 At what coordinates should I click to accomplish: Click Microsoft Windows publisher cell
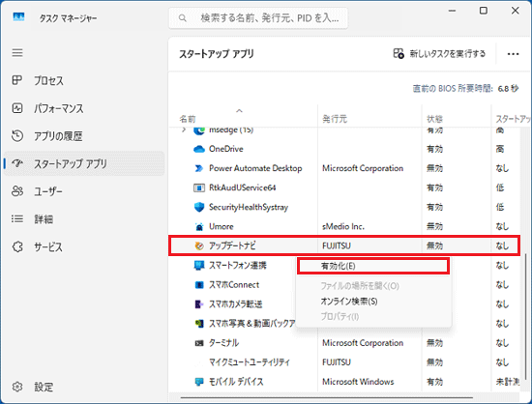(358, 382)
